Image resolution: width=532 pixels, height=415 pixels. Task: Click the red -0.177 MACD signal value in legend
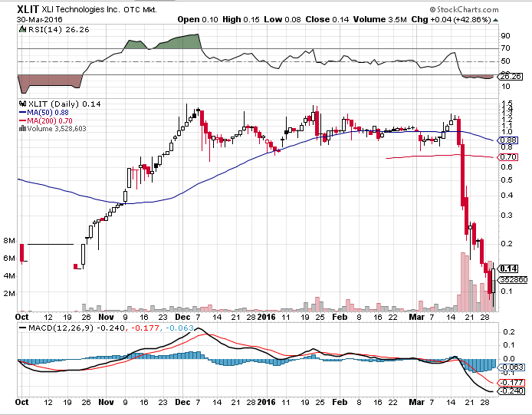click(x=145, y=328)
